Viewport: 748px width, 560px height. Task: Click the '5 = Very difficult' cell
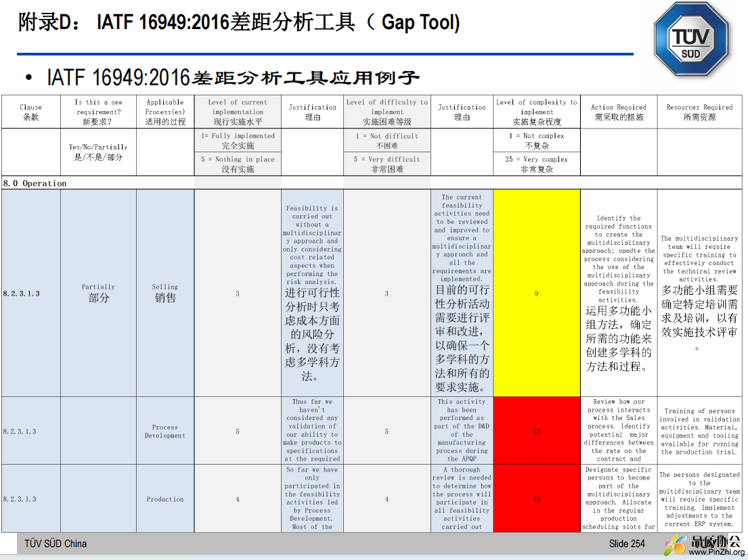click(387, 164)
